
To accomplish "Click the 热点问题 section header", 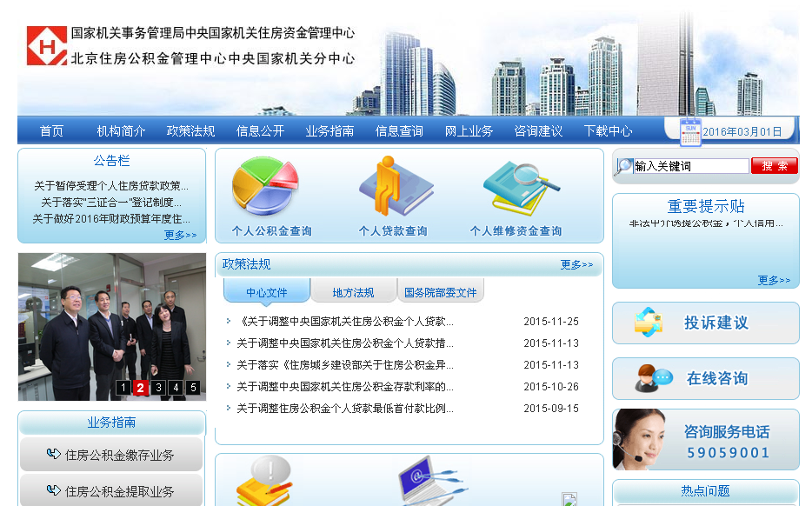I will (x=705, y=490).
